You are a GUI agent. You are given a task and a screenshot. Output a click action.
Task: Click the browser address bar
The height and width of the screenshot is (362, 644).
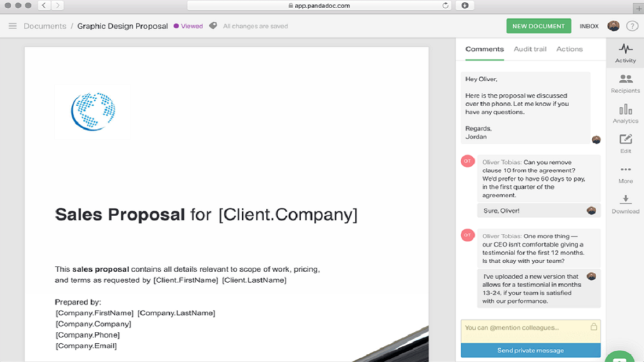click(319, 5)
